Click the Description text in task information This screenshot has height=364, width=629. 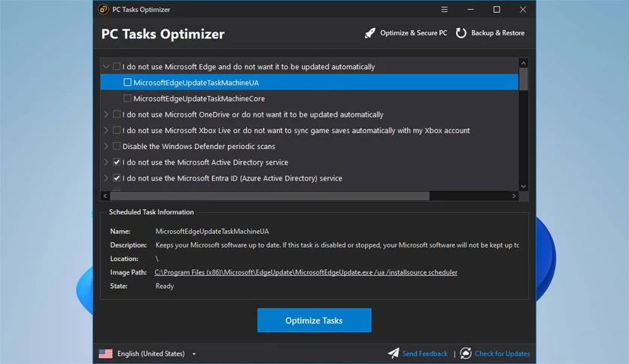tap(337, 245)
